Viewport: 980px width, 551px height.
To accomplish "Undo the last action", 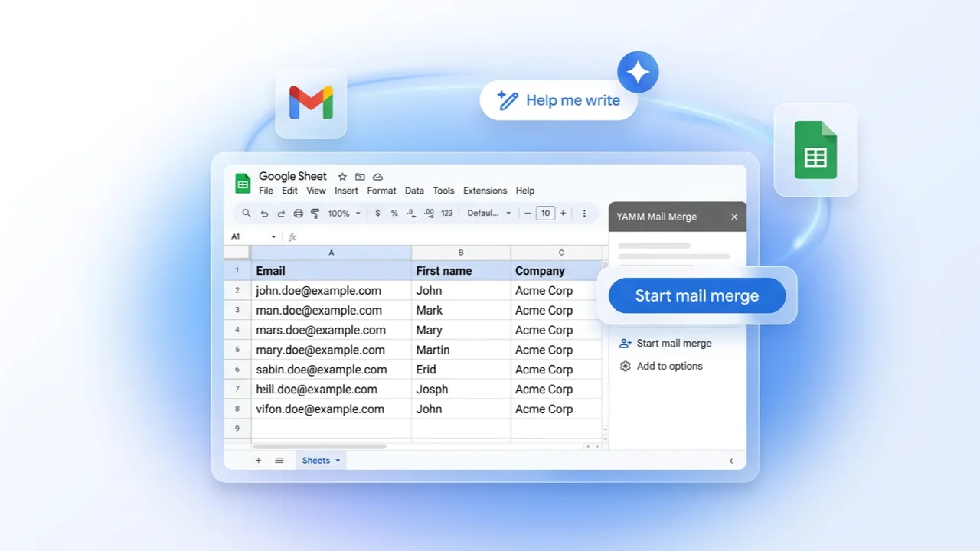I will (264, 214).
